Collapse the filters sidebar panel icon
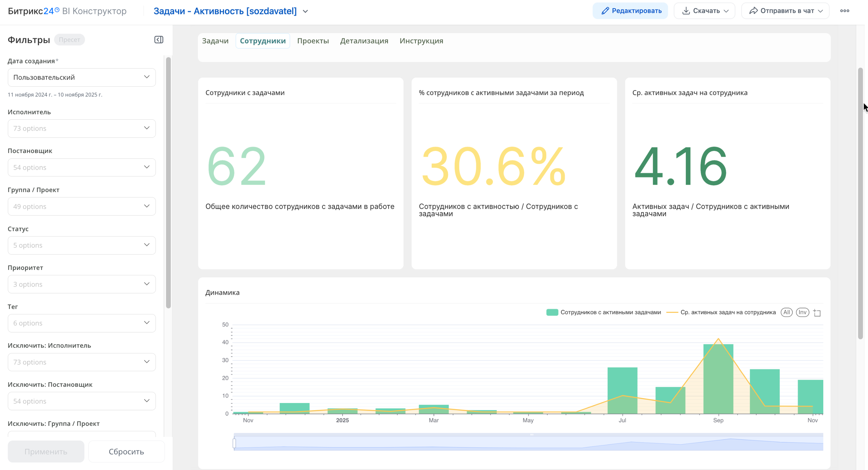 [159, 40]
